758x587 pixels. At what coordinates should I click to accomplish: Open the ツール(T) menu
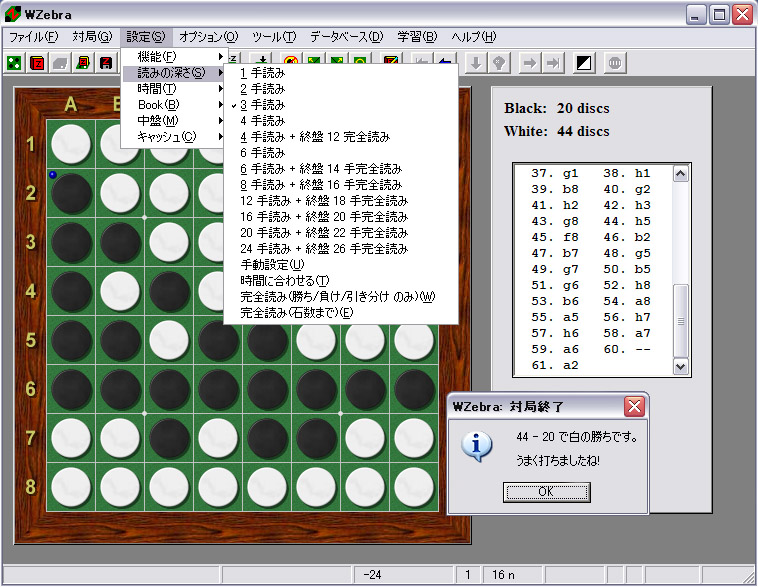[x=274, y=37]
